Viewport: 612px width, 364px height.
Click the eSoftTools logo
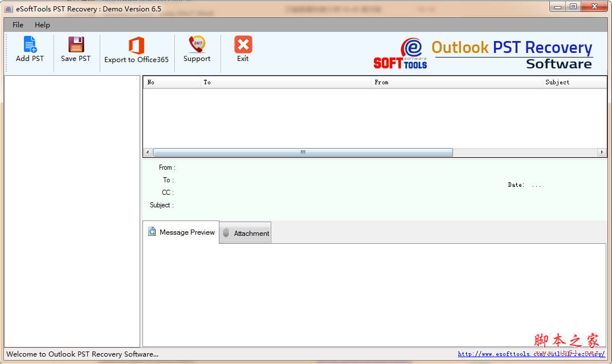pyautogui.click(x=401, y=54)
